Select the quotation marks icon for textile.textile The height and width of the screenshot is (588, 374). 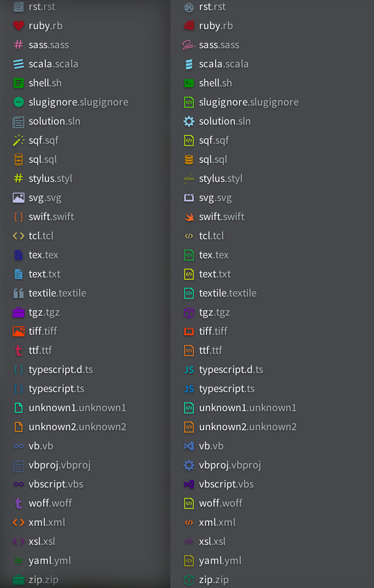(x=18, y=293)
